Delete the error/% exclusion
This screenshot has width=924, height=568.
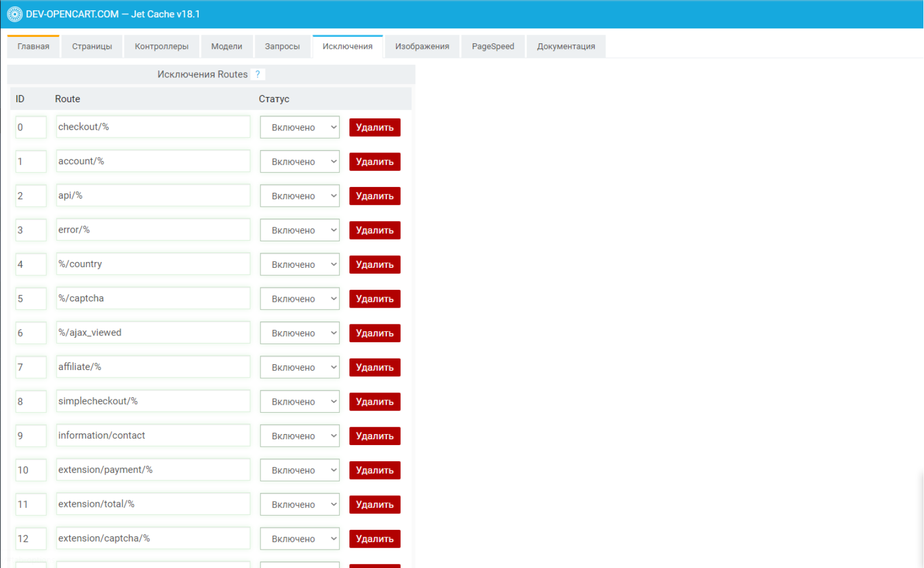point(375,230)
